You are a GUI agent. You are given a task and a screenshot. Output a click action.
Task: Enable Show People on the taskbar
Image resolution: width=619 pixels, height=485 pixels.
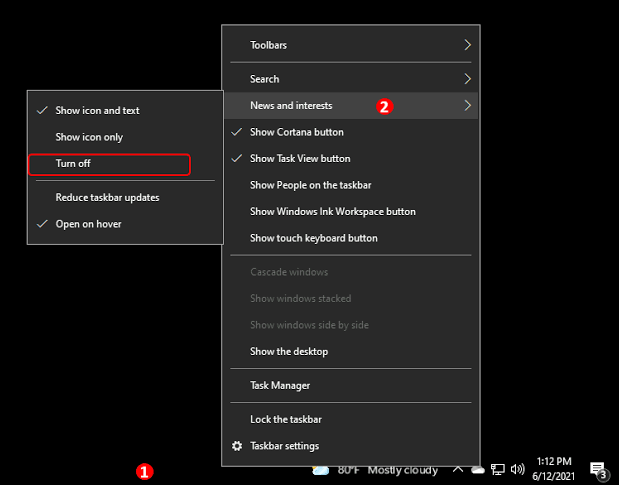tap(351, 185)
